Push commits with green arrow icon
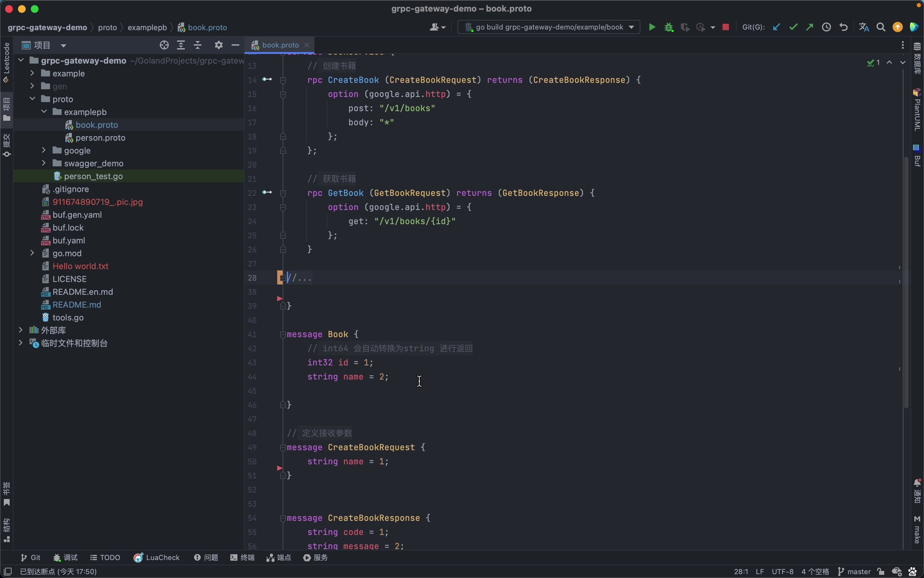 click(x=810, y=27)
